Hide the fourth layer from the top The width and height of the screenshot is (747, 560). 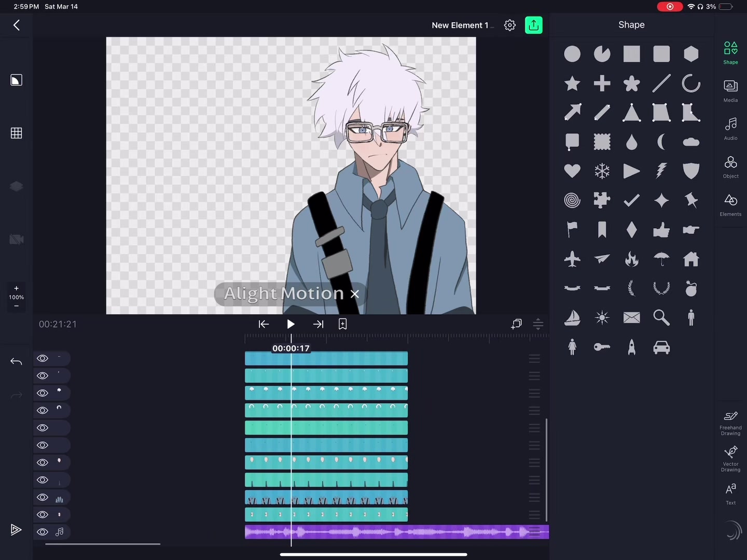coord(43,410)
